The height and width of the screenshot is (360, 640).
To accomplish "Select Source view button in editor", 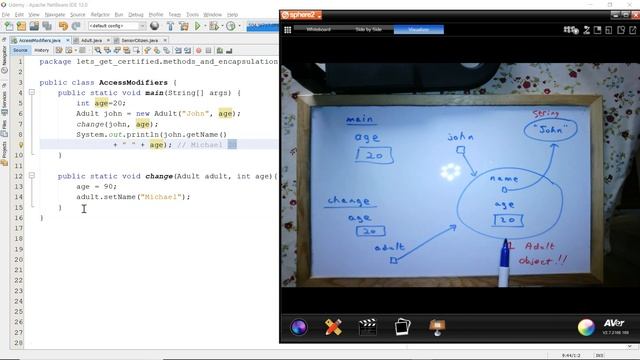I will tap(20, 50).
